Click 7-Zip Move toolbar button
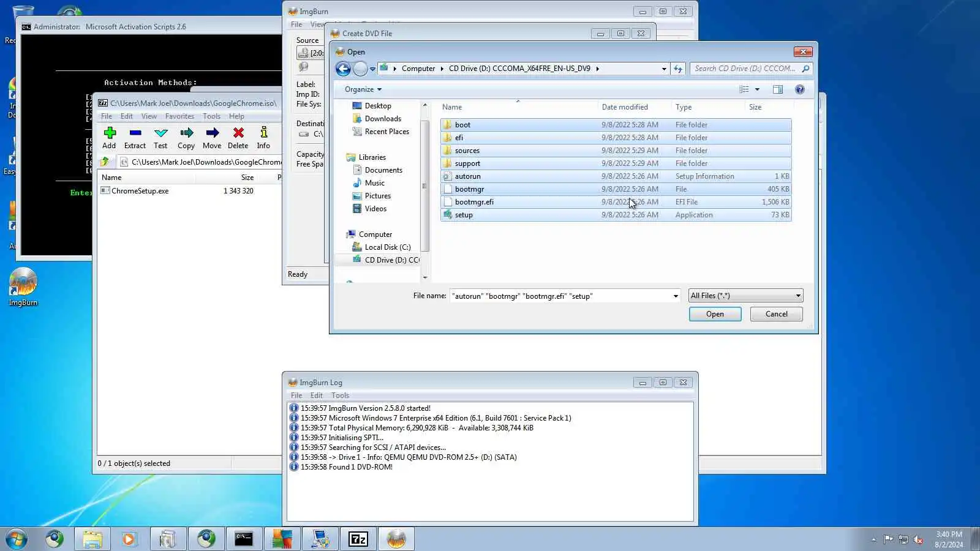The image size is (980, 551). pos(212,138)
